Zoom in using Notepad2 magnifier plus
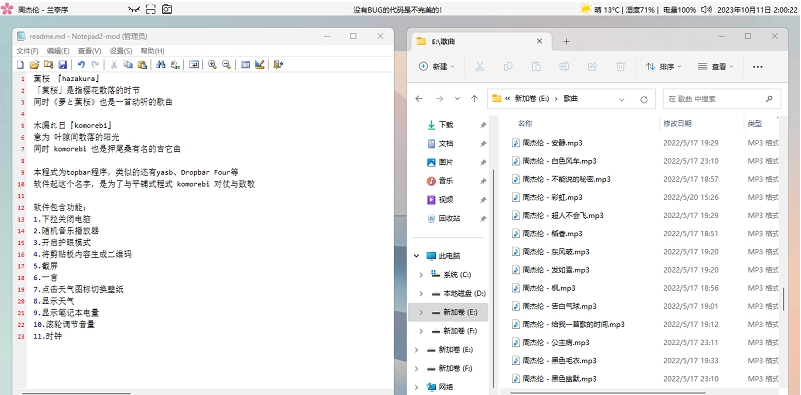The width and height of the screenshot is (801, 395). tap(212, 64)
